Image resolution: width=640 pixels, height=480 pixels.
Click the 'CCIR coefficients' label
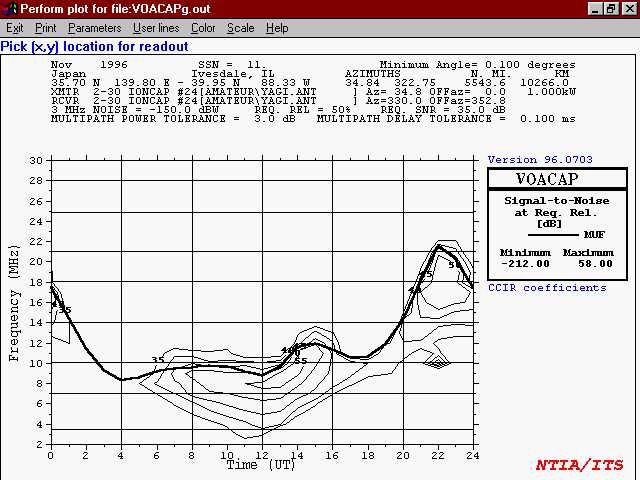(547, 288)
